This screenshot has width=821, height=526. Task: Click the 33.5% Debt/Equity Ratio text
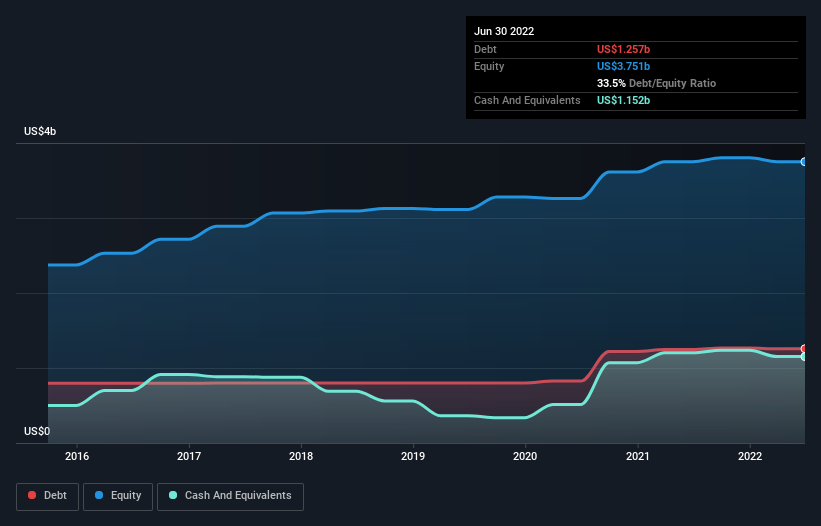coord(656,83)
